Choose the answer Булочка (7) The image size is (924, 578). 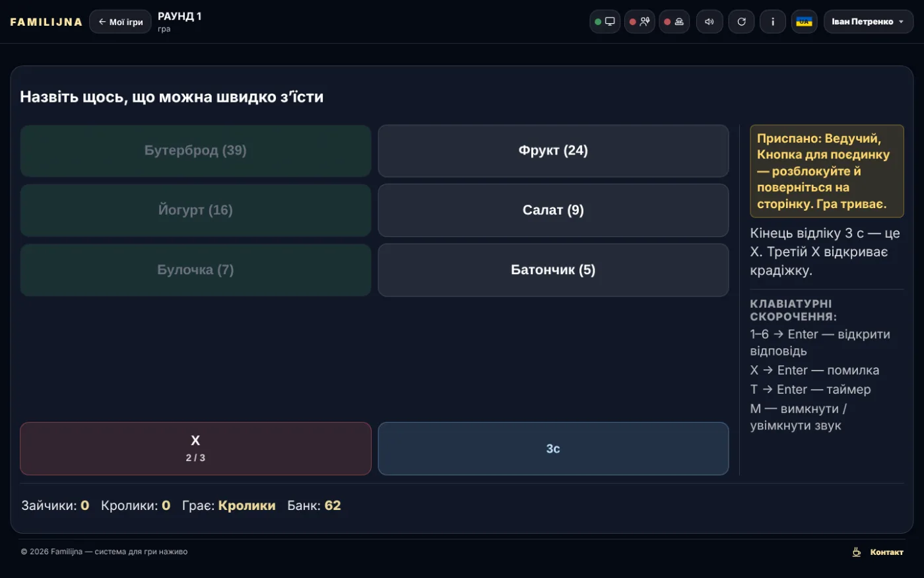tap(195, 270)
